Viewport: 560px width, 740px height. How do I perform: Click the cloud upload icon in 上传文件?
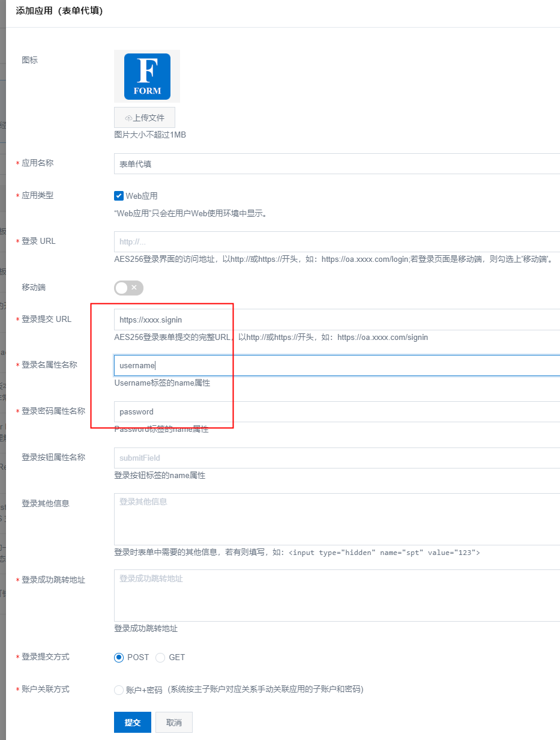click(128, 118)
